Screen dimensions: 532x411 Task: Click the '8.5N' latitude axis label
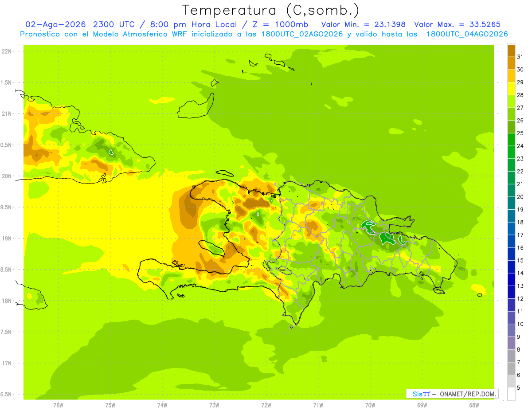tap(7, 270)
